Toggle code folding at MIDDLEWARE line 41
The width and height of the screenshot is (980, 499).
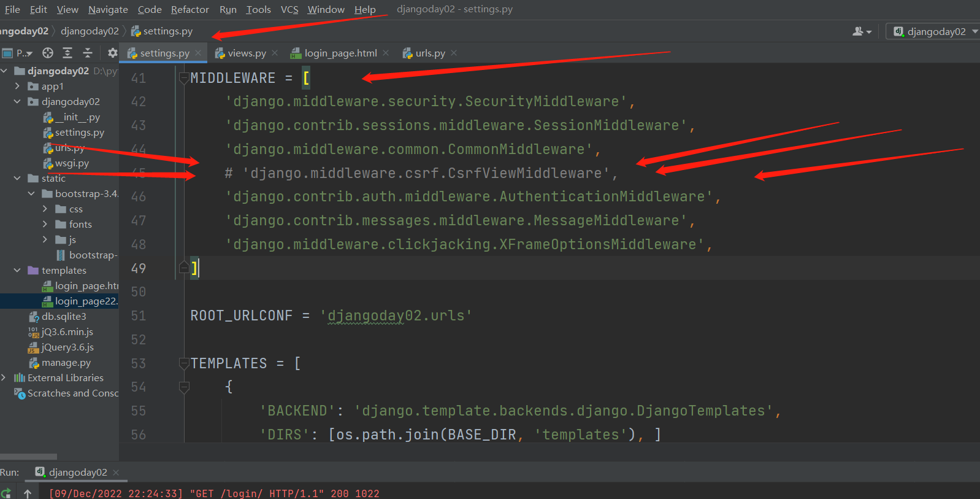pyautogui.click(x=183, y=78)
